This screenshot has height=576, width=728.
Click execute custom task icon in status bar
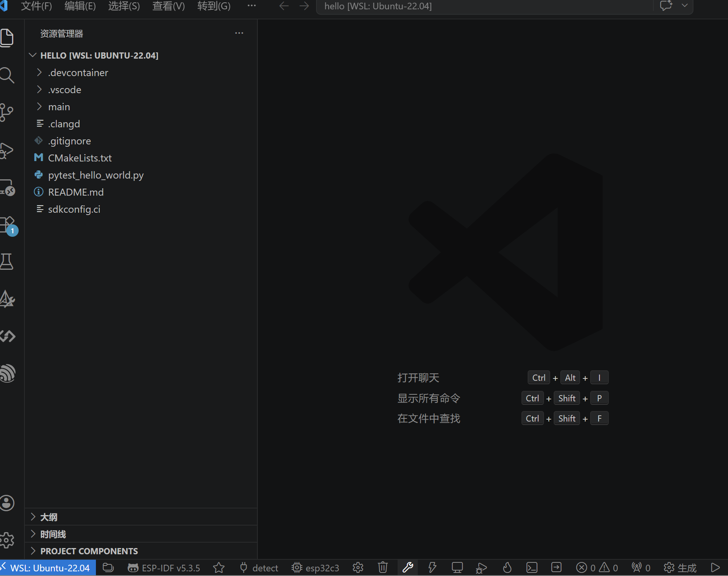(x=556, y=568)
